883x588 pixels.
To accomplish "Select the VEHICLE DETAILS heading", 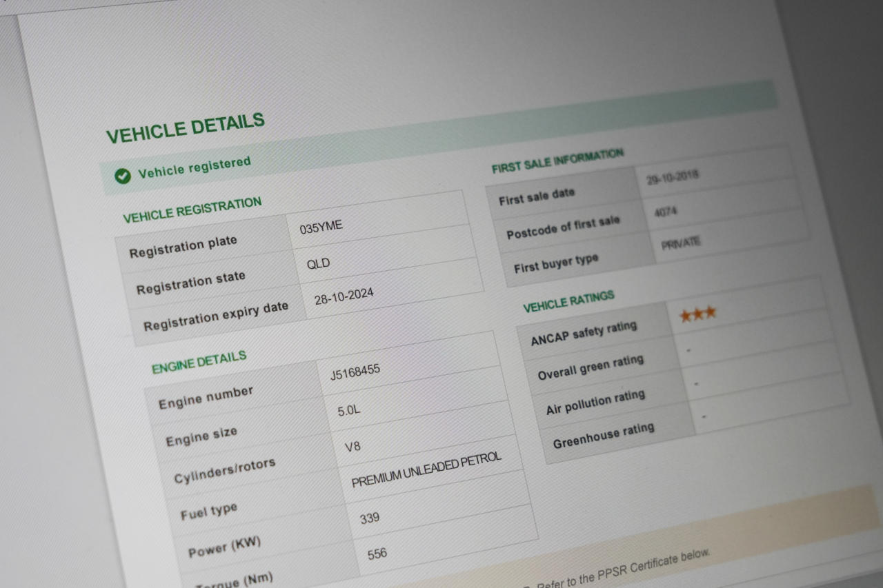I will (x=186, y=128).
